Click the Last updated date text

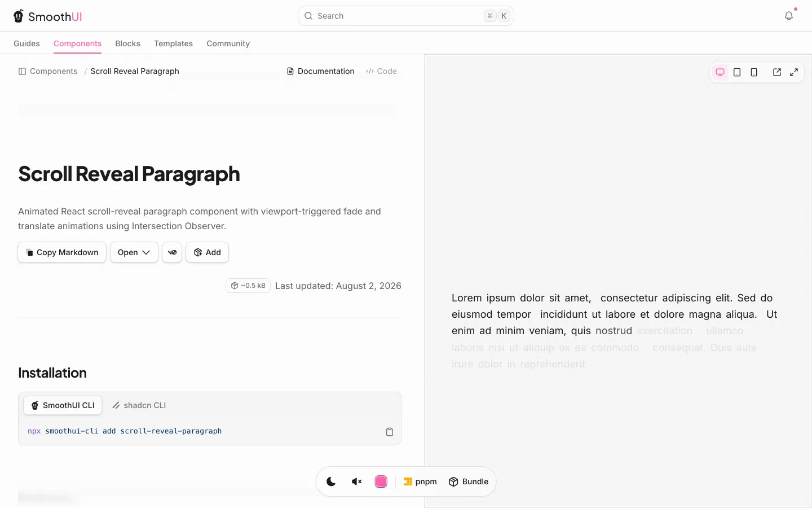click(x=338, y=286)
